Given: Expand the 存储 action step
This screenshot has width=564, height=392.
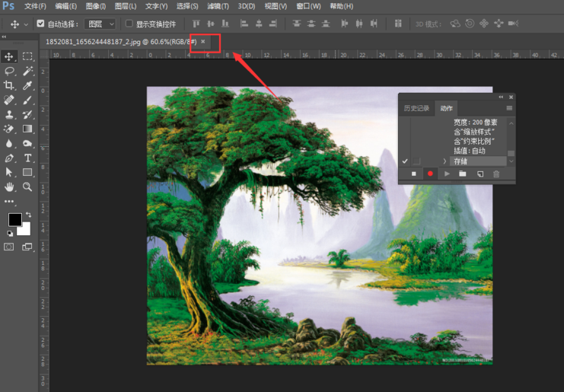Looking at the screenshot, I should 445,161.
